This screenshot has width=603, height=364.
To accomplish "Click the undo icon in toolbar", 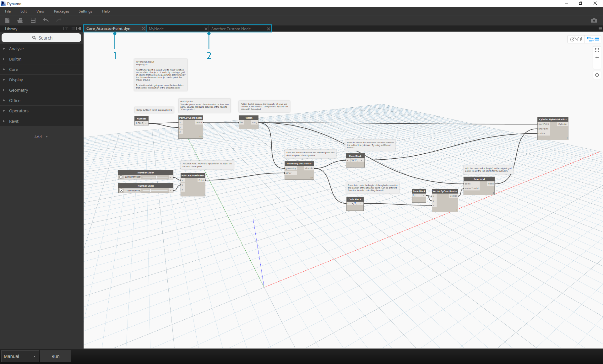I will coord(46,20).
